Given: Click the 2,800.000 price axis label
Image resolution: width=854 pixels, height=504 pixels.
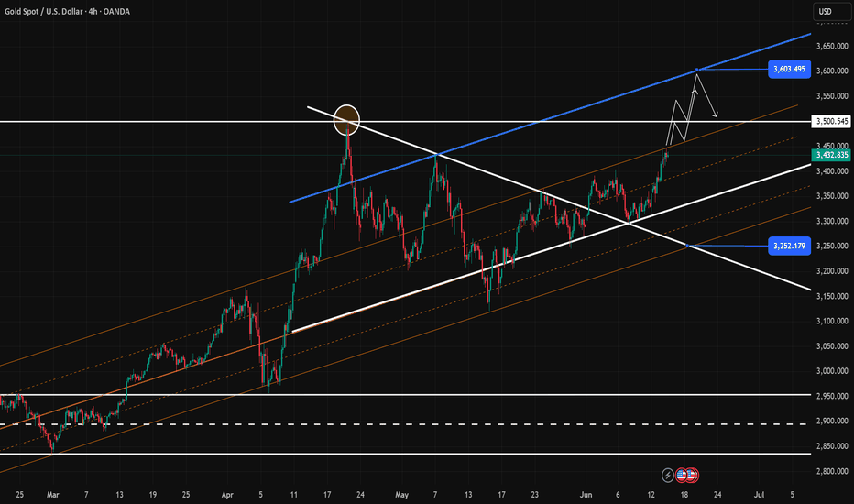Looking at the screenshot, I should (x=832, y=471).
